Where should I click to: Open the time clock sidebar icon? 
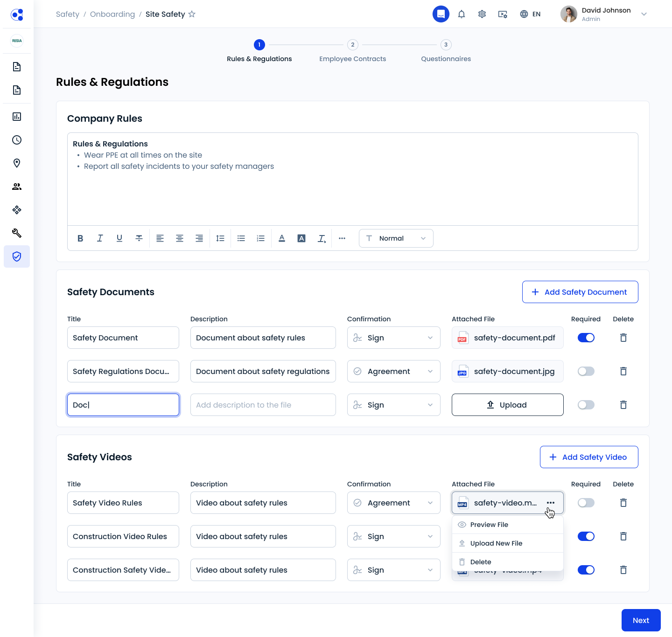17,140
